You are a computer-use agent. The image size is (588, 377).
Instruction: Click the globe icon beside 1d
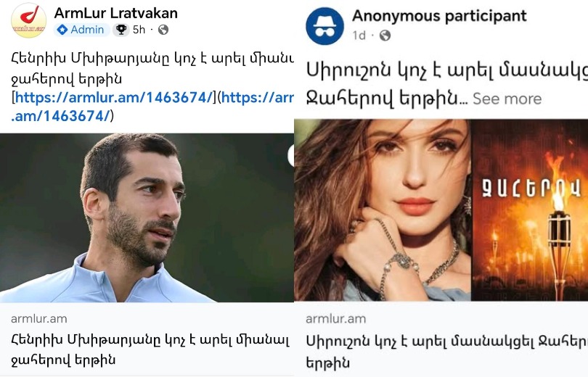385,36
